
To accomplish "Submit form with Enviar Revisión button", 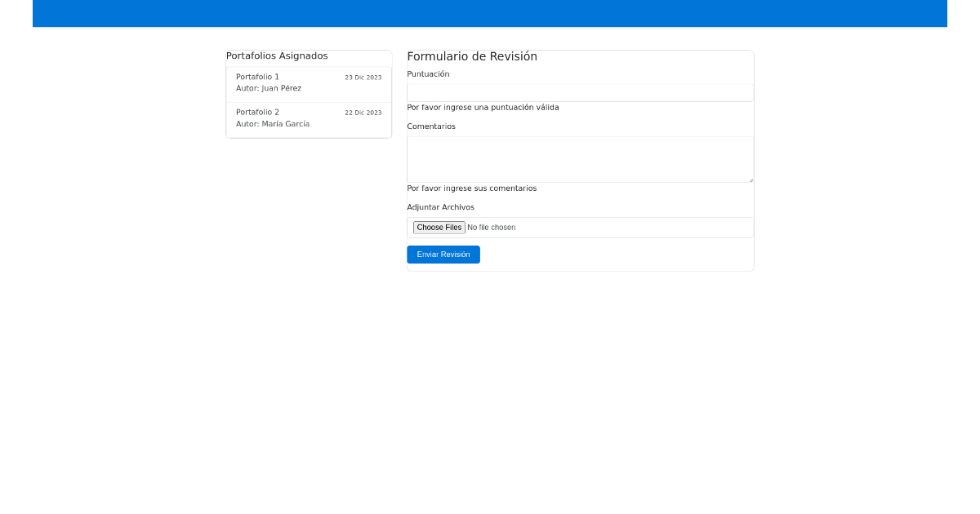I will pos(443,255).
